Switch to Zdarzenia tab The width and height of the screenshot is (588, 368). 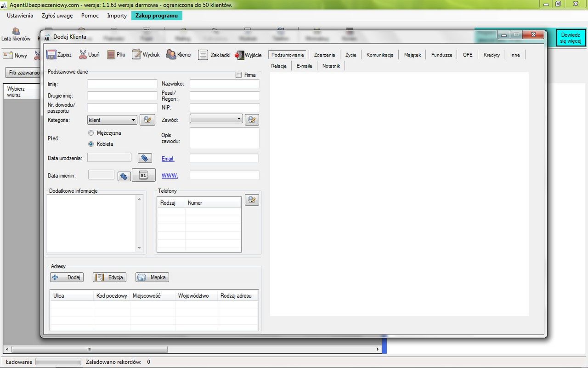coord(325,55)
